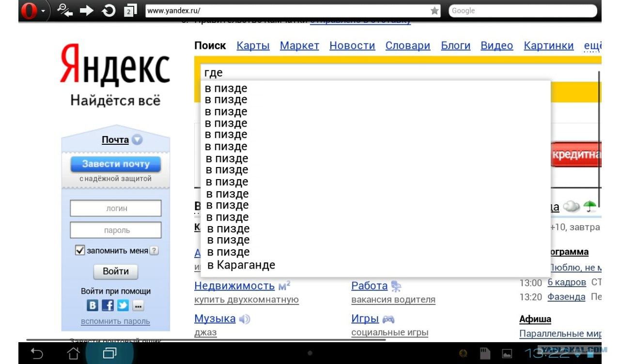The width and height of the screenshot is (620, 364).
Task: Open the Почта link
Action: 115,140
